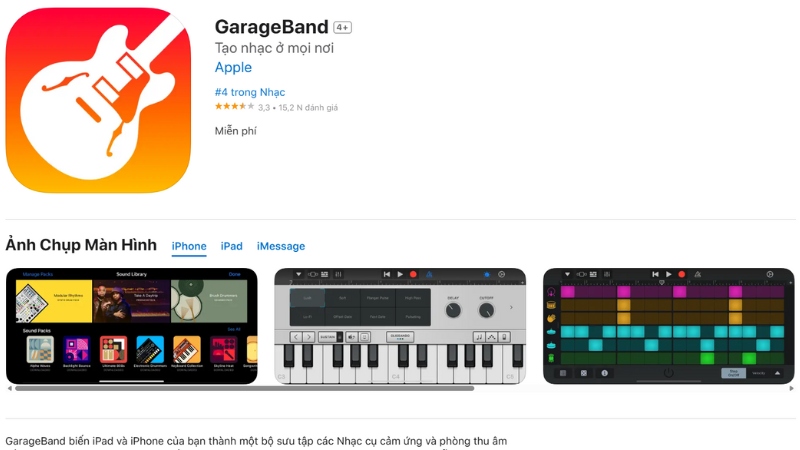
Task: Click the power icon in beat sequencer screenshot
Action: click(x=668, y=373)
